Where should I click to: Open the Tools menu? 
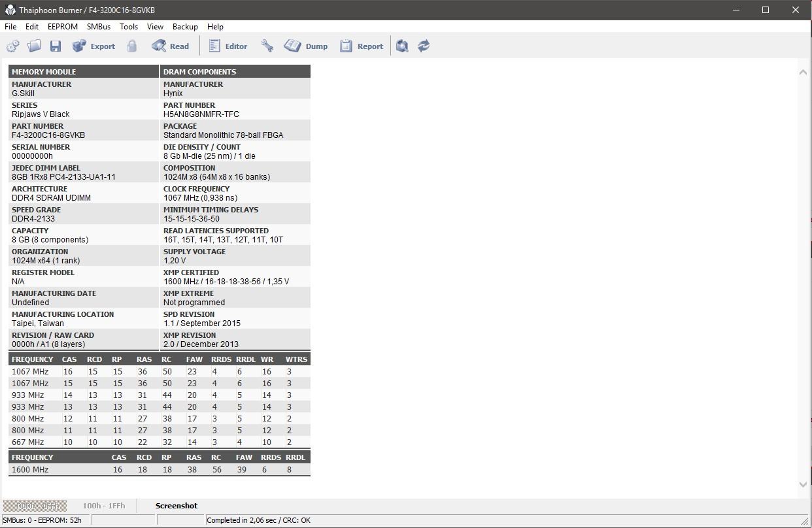[x=129, y=27]
